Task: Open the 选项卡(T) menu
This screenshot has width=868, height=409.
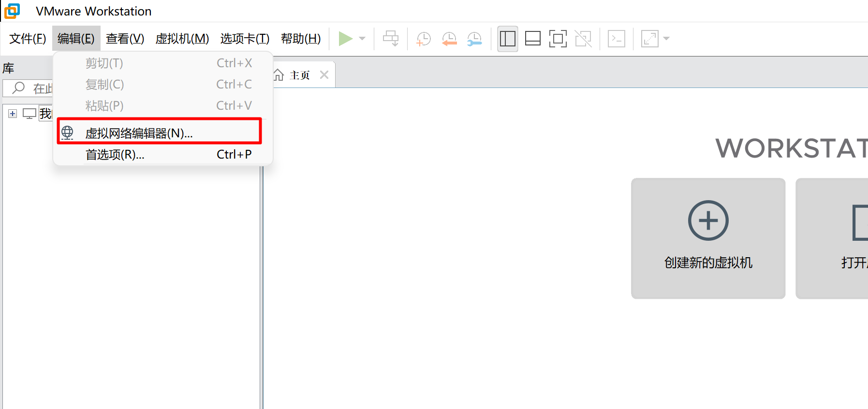Action: 245,39
